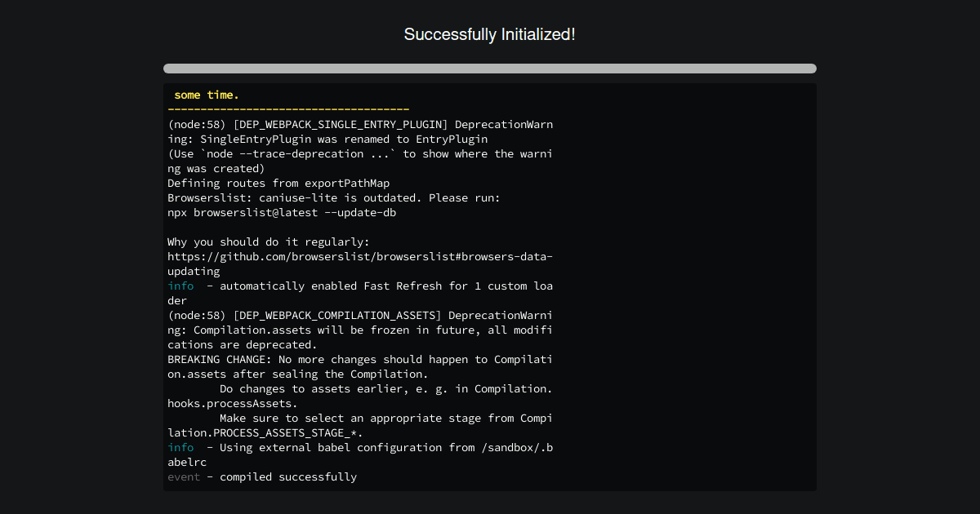Click the 'compiled successfully' status text
The width and height of the screenshot is (980, 514).
click(x=286, y=476)
